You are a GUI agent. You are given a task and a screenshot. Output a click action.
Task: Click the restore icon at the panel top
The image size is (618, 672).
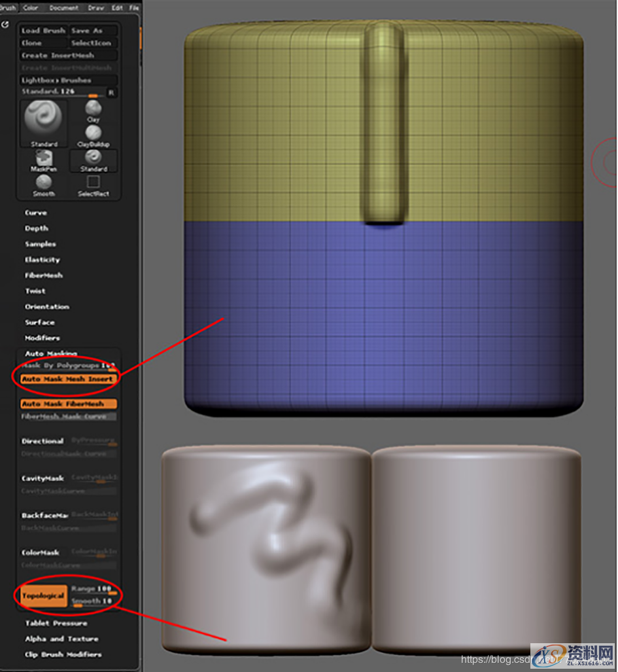tap(6, 24)
